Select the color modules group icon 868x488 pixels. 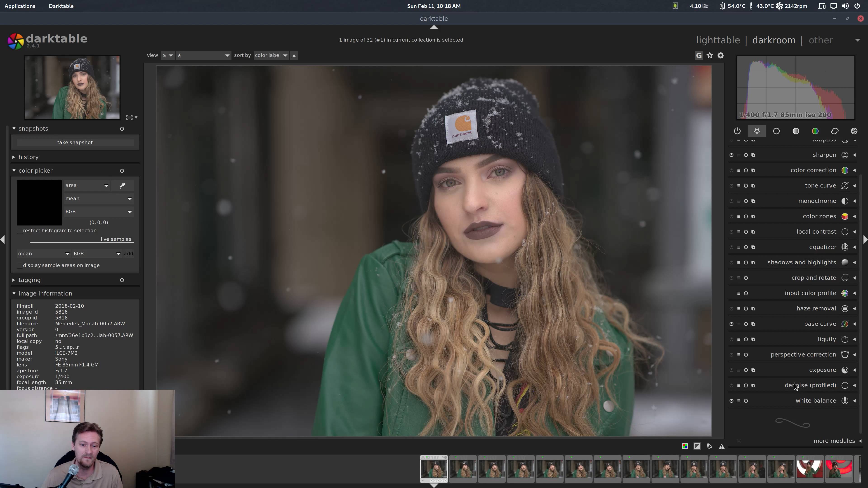coord(815,131)
